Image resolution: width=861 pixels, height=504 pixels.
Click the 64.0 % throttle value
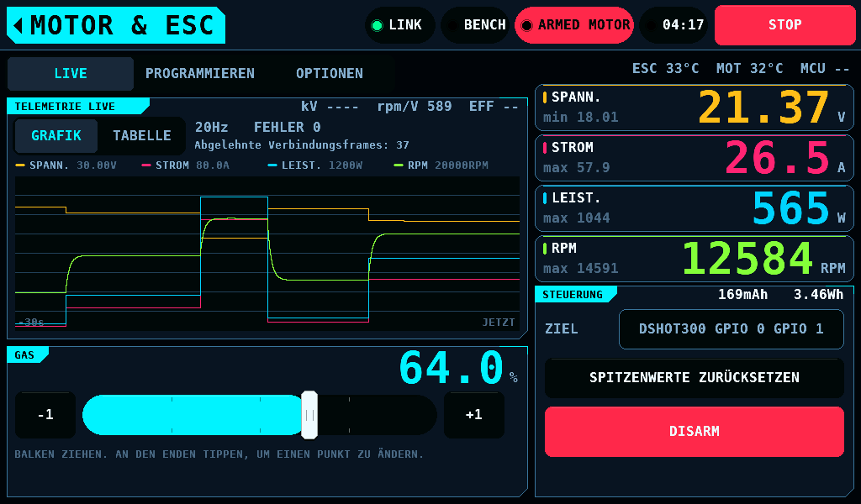coord(458,367)
